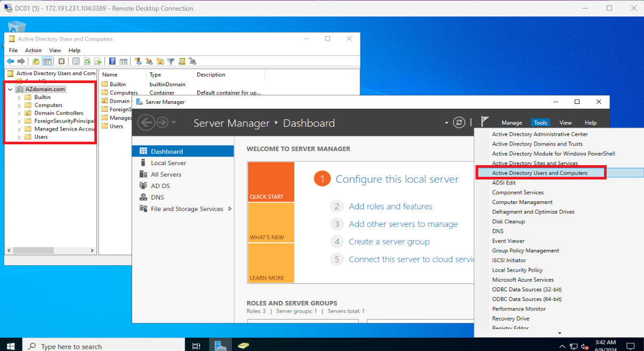Click the Server Manager back arrow button
Screen dimensions: 644x351
click(x=146, y=123)
